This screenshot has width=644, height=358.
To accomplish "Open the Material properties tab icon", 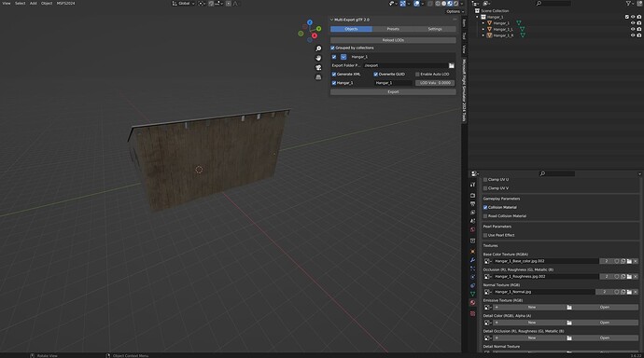I will (x=472, y=303).
